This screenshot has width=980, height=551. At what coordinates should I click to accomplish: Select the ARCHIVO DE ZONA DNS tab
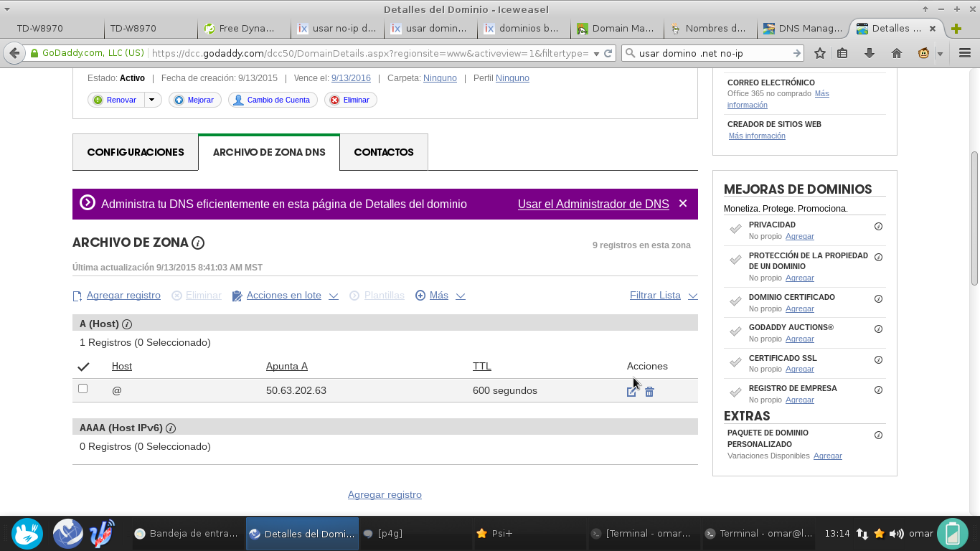coord(269,152)
